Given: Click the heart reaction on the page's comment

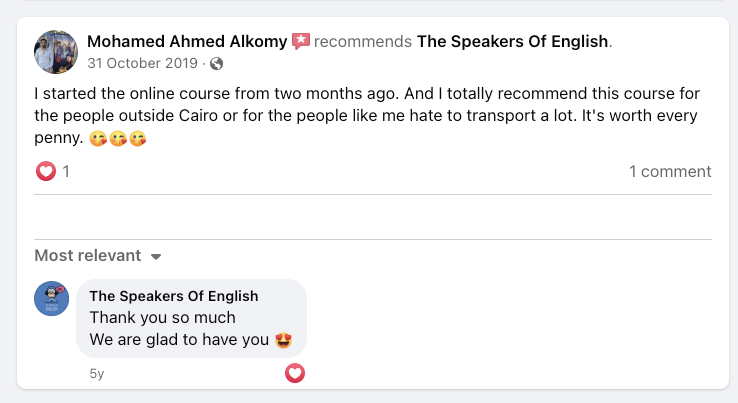Looking at the screenshot, I should [x=295, y=373].
